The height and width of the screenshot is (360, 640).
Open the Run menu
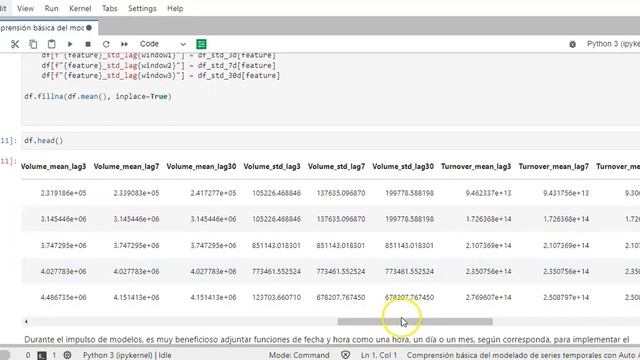pos(51,9)
